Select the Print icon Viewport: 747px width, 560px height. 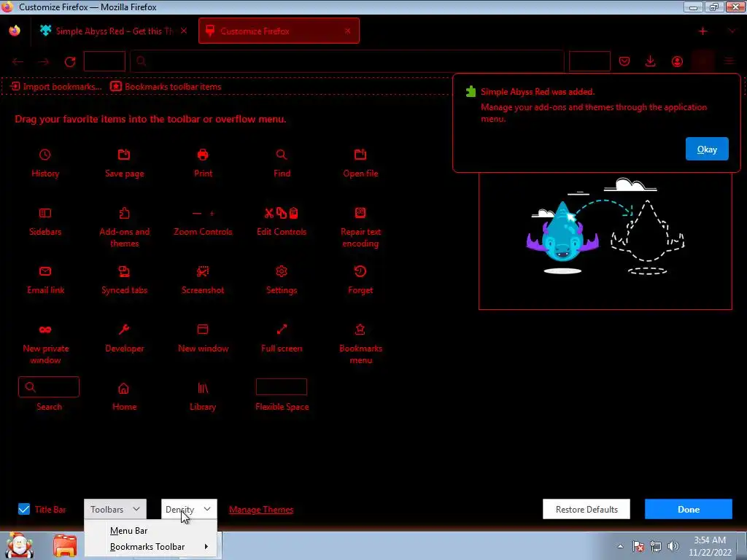[x=203, y=155]
